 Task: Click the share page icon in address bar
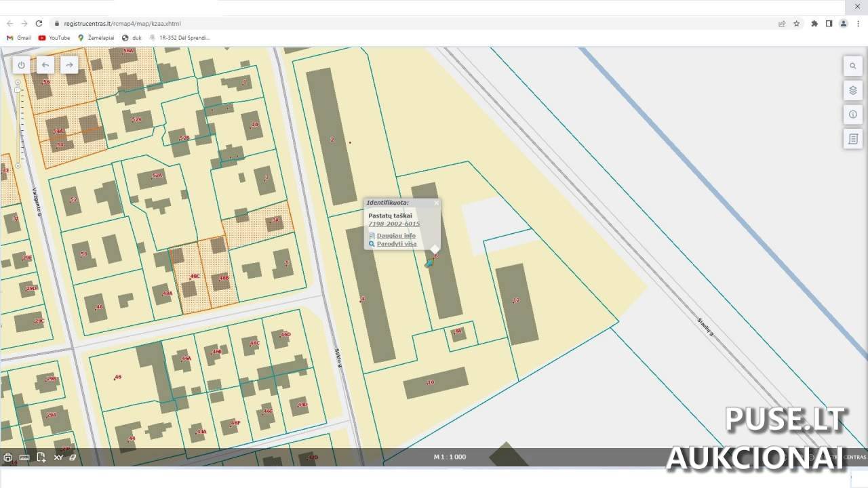782,24
